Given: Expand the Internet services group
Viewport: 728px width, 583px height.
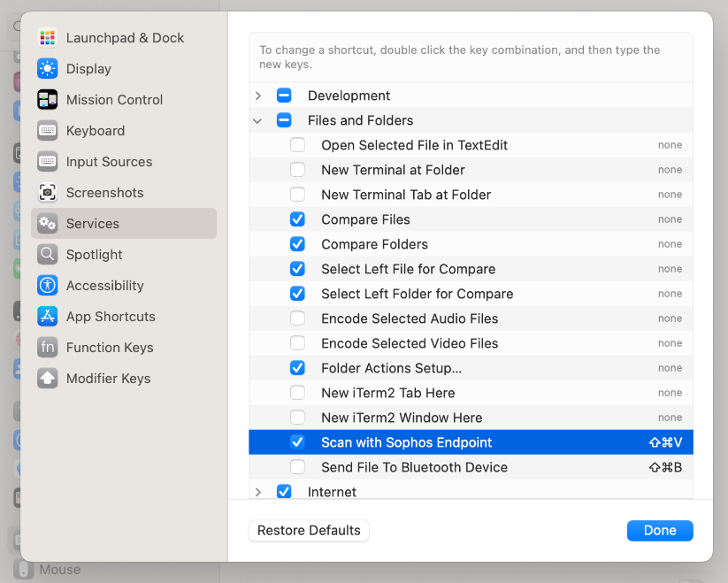Looking at the screenshot, I should click(x=258, y=492).
